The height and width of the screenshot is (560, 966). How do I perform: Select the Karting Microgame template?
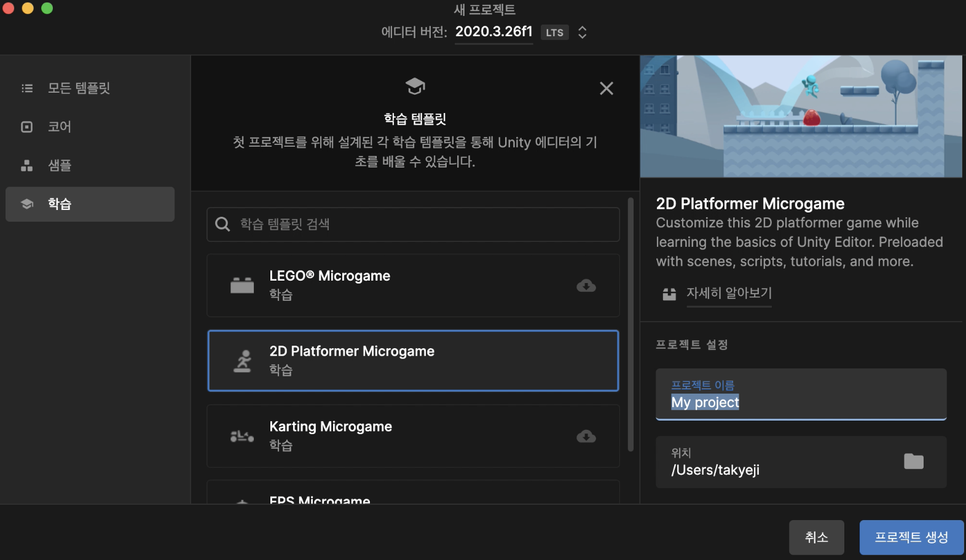(x=413, y=436)
